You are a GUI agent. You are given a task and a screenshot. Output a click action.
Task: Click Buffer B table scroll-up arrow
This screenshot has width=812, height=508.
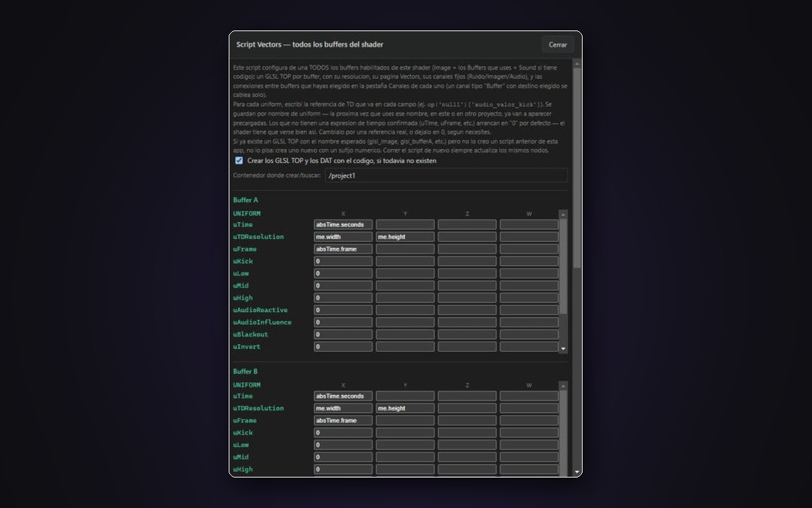point(564,385)
